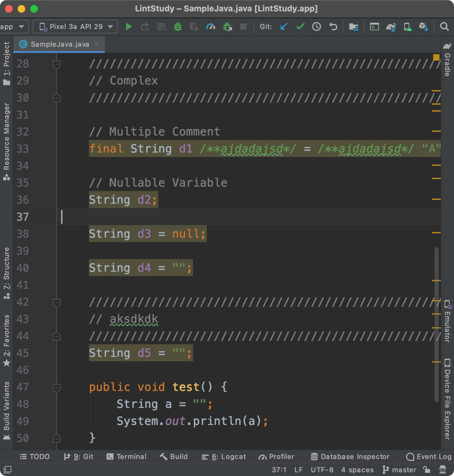Open the search everywhere magnifier
This screenshot has height=476, width=454.
point(444,27)
